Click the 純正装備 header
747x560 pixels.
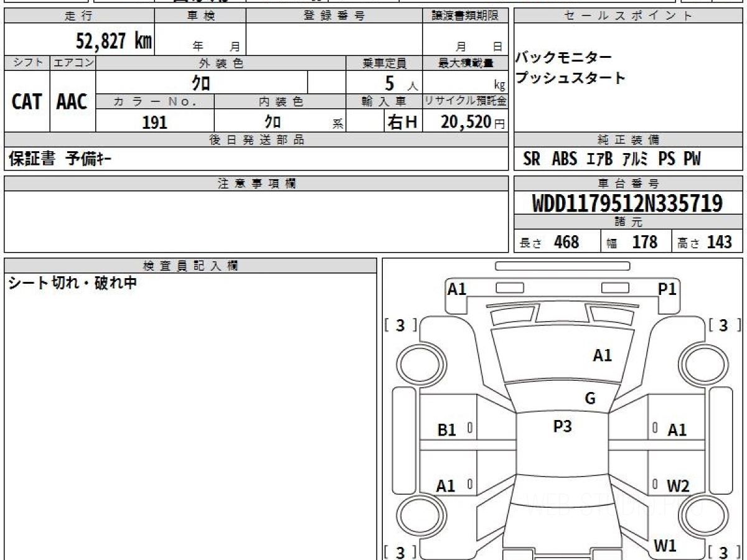point(629,140)
